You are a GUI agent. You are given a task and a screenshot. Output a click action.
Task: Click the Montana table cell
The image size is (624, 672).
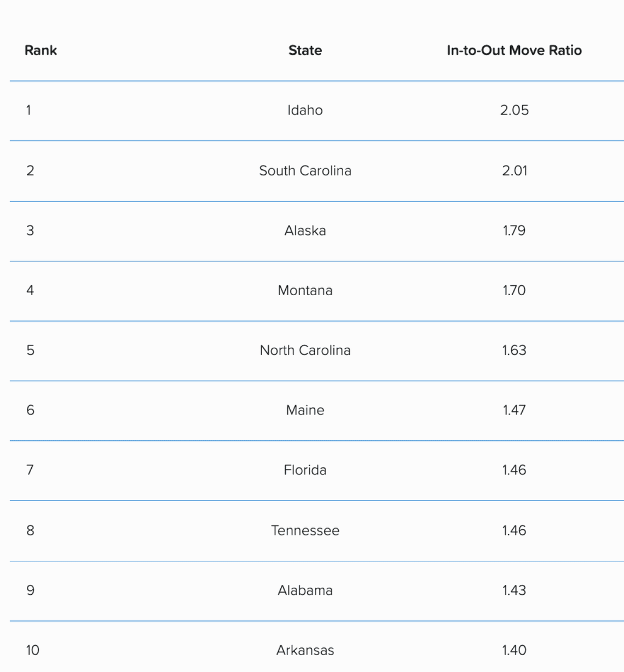305,290
